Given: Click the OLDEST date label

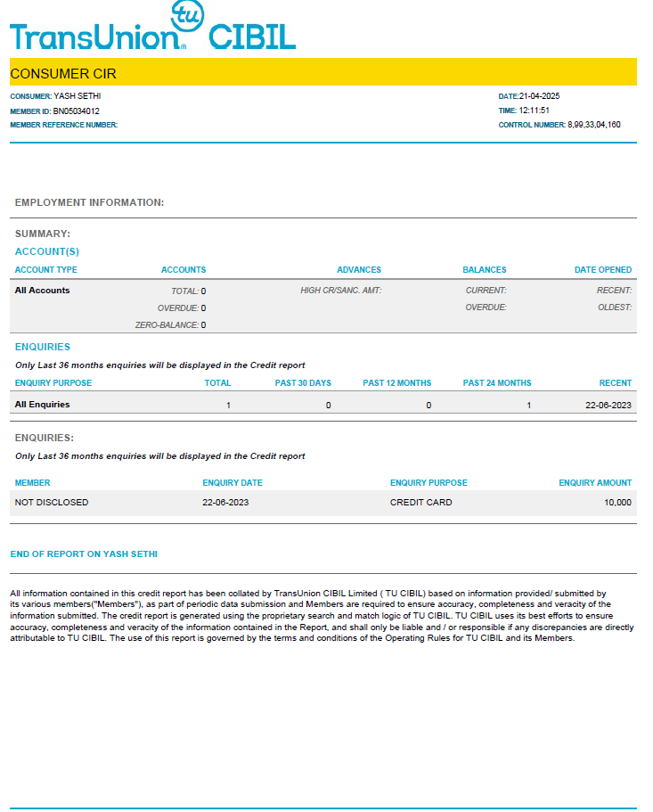Looking at the screenshot, I should pos(615,308).
